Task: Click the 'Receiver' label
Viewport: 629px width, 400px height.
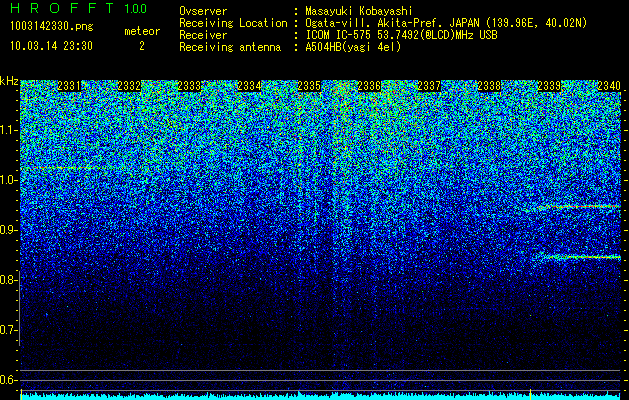Action: click(x=203, y=35)
